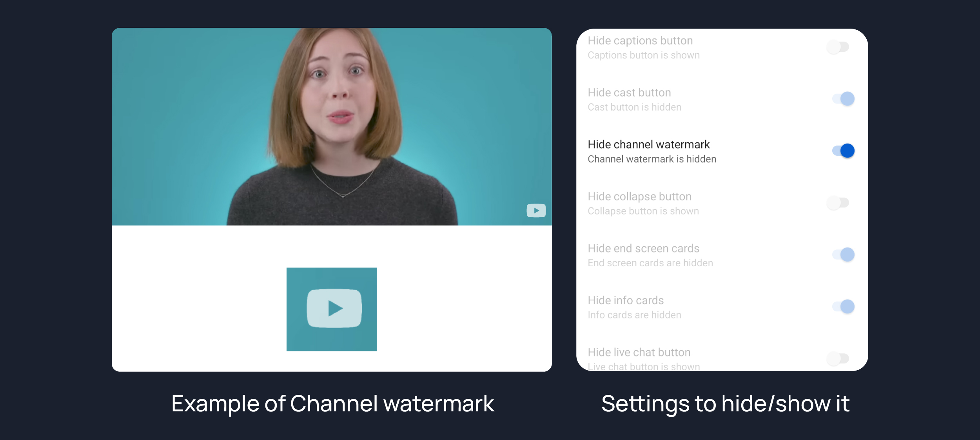The height and width of the screenshot is (440, 980).
Task: Click the woman's face in video
Action: click(x=337, y=90)
